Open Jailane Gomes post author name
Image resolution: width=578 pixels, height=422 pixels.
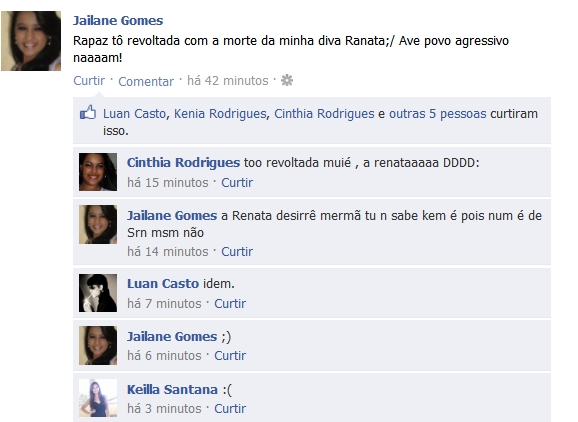click(x=118, y=21)
